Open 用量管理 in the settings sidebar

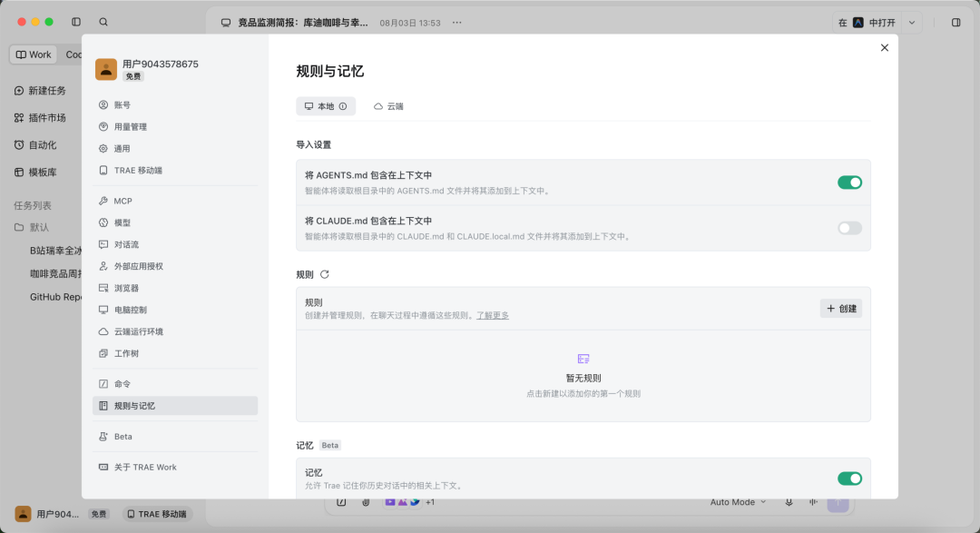coord(175,127)
